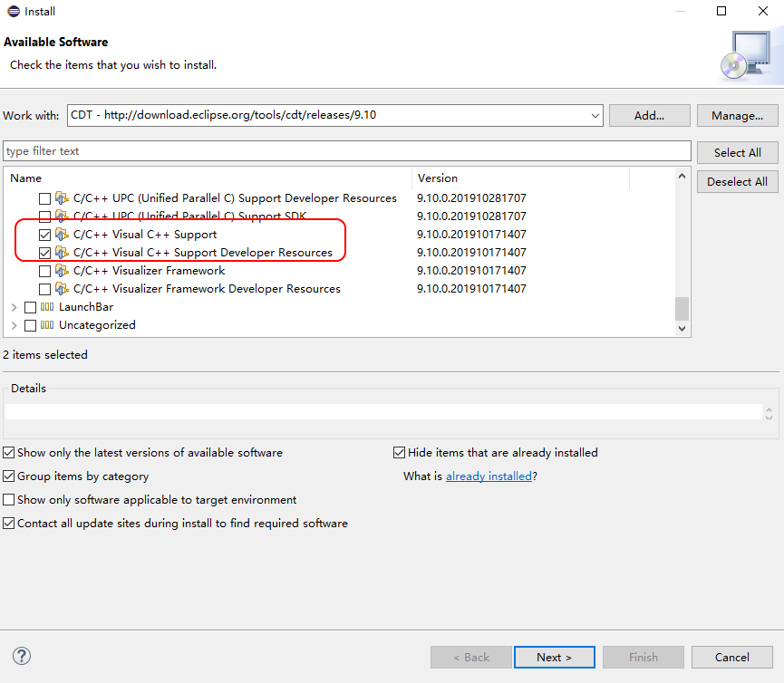Expand the LaunchBar tree node
784x683 pixels.
[x=13, y=306]
